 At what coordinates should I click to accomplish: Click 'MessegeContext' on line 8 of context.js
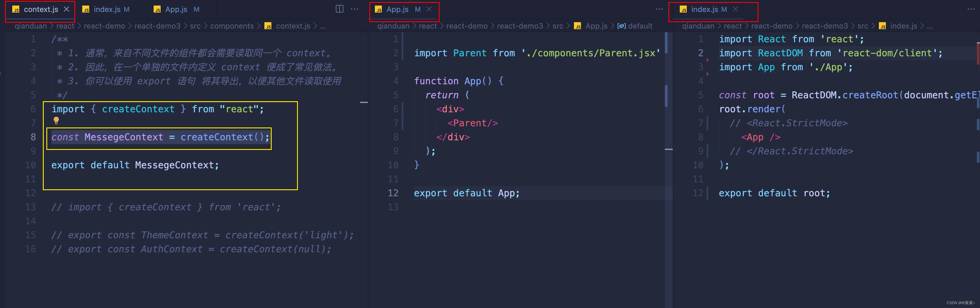124,137
